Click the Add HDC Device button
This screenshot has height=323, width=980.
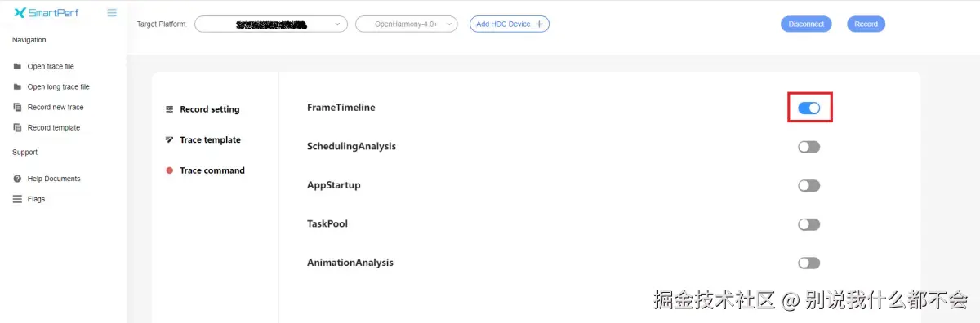510,24
